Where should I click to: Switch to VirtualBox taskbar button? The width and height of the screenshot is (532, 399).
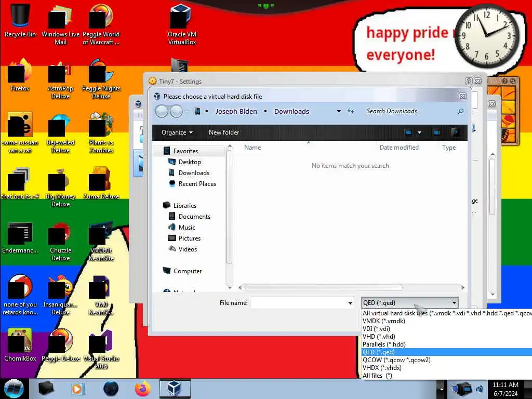coord(175,389)
